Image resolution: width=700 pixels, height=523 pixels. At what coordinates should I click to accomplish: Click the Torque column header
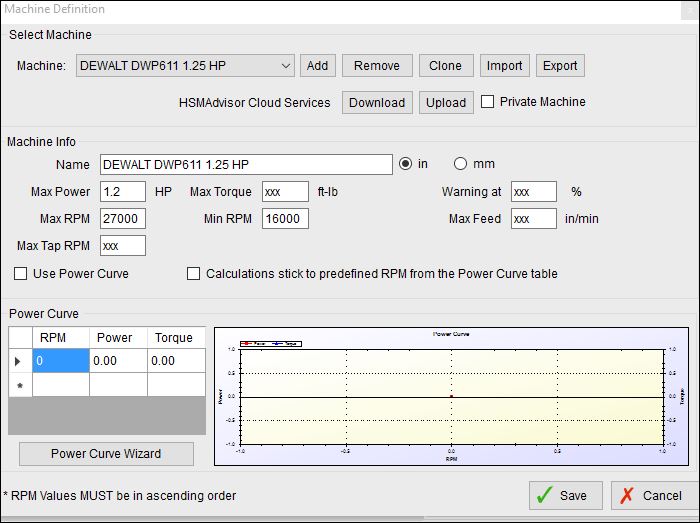click(176, 338)
